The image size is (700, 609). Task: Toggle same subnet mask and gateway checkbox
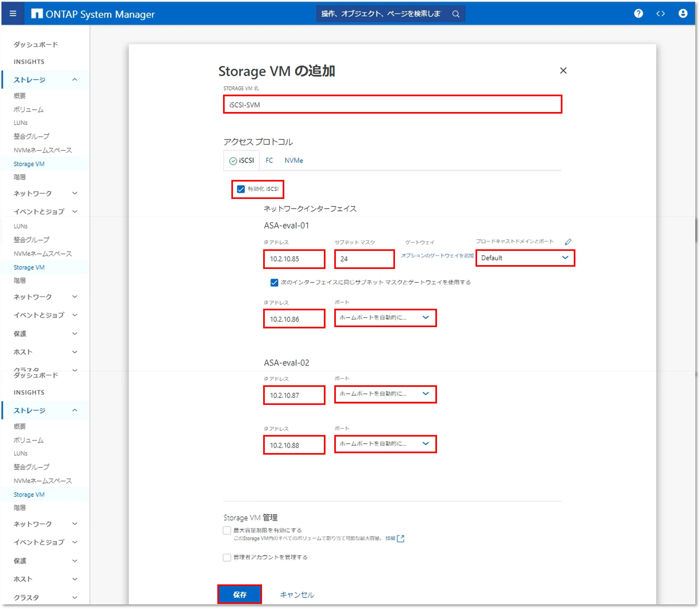coord(274,283)
